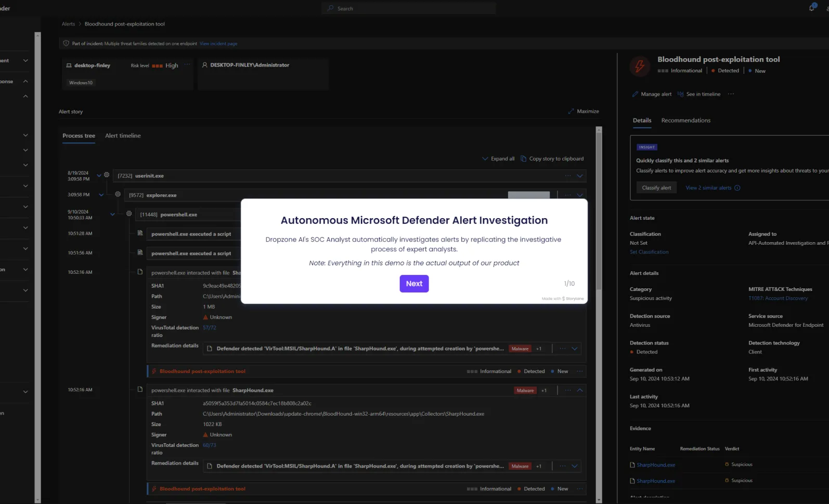
Task: Collapse the topmost left sidebar section chevron
Action: (x=25, y=61)
